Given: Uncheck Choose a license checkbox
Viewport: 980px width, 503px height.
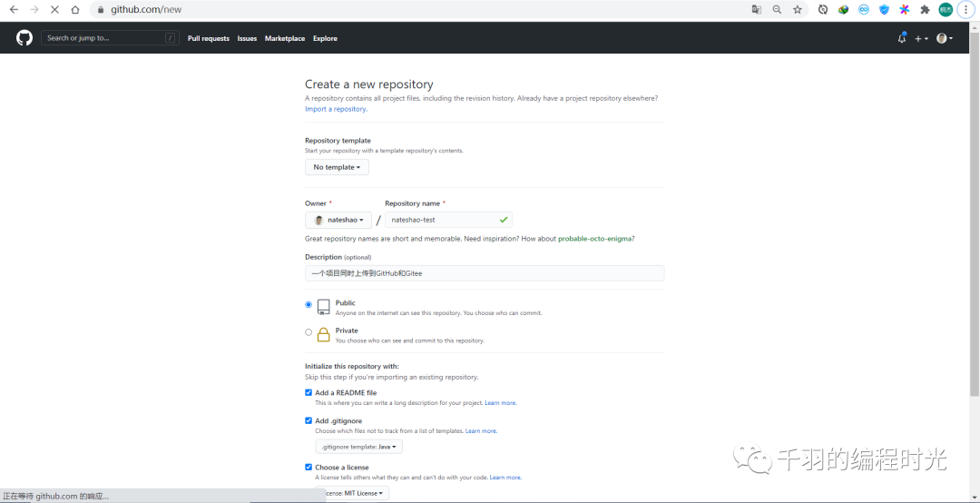Looking at the screenshot, I should pyautogui.click(x=309, y=467).
